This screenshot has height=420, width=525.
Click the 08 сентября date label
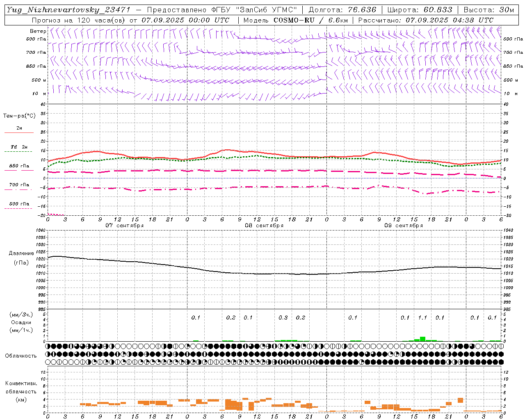(264, 226)
